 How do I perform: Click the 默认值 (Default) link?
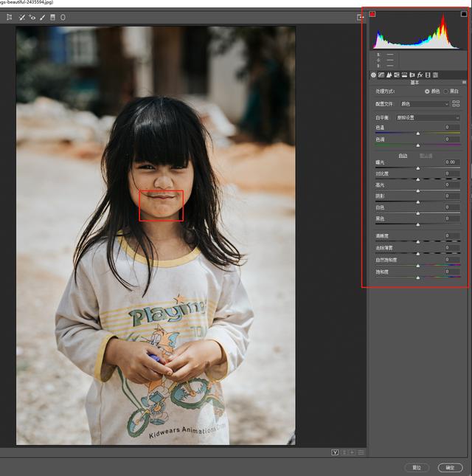(426, 156)
